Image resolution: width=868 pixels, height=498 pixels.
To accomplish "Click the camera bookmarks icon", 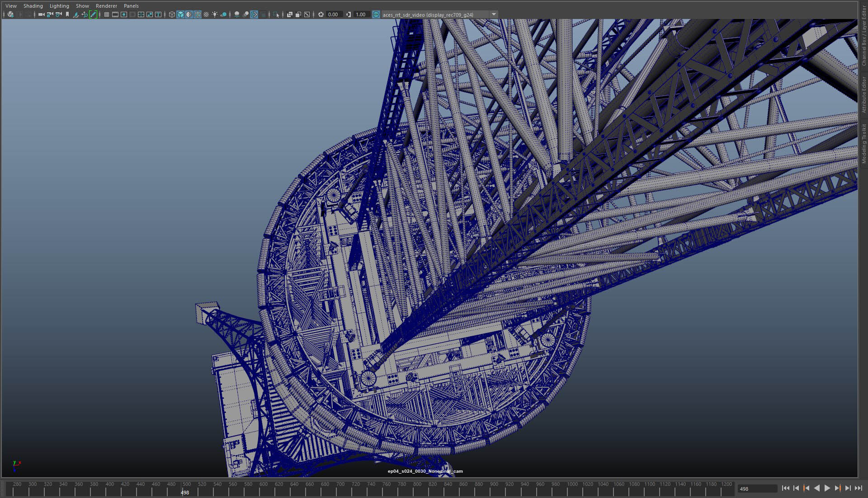I will click(x=67, y=14).
